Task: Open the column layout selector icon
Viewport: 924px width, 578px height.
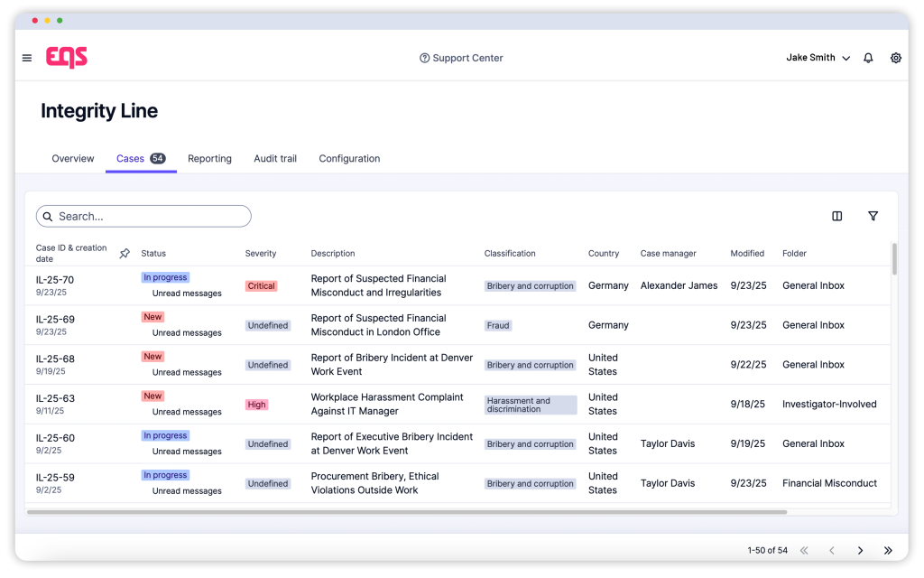Action: pyautogui.click(x=836, y=216)
